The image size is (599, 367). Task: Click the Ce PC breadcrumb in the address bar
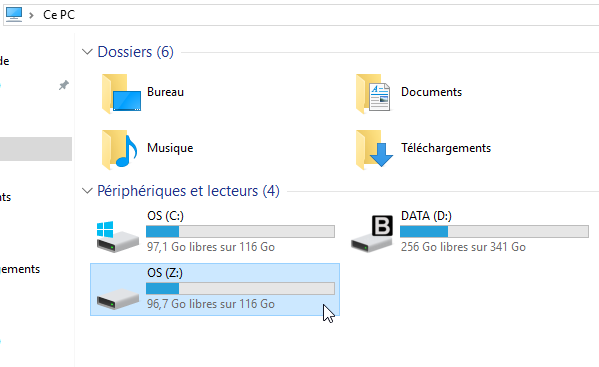[x=59, y=15]
